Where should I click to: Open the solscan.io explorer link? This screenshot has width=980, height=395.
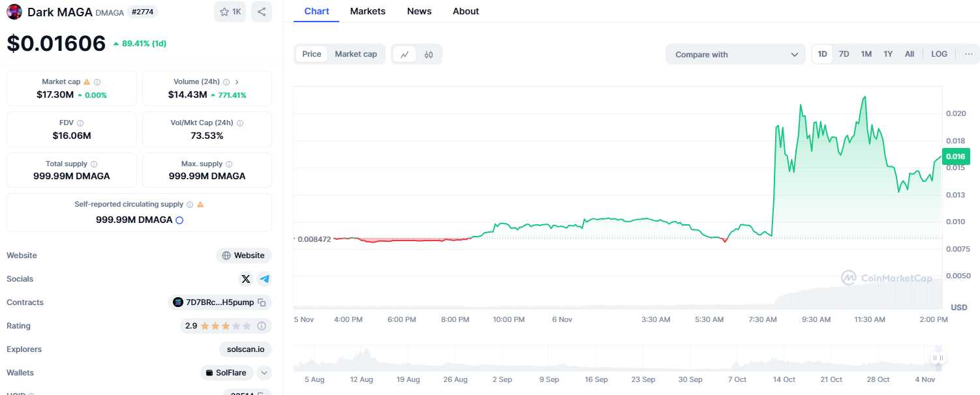coord(245,349)
